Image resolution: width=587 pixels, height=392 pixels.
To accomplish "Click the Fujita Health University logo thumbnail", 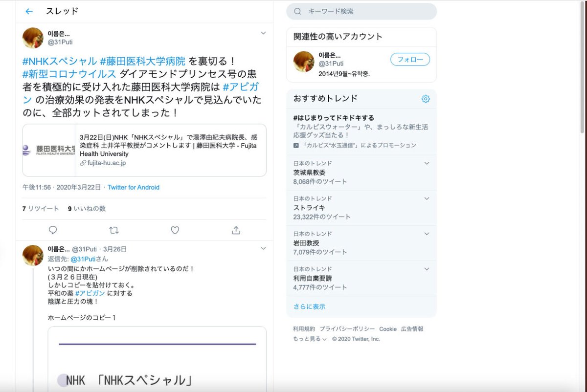I will 49,150.
